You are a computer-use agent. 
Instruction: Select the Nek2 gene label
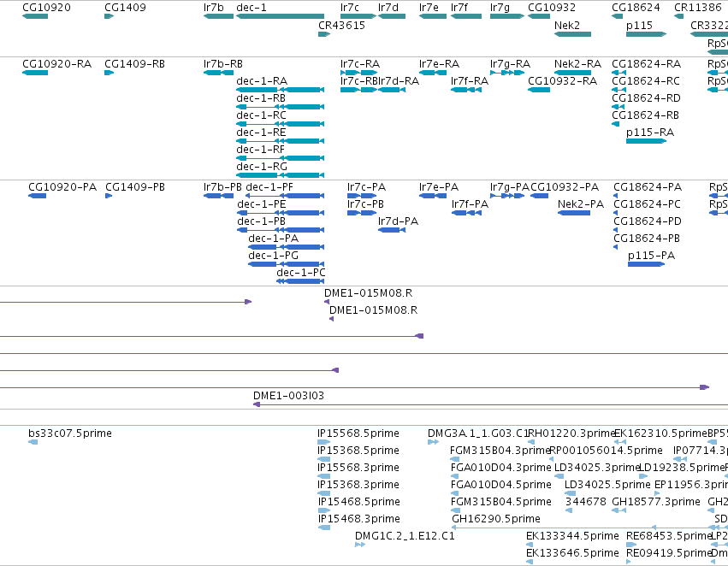[x=567, y=25]
